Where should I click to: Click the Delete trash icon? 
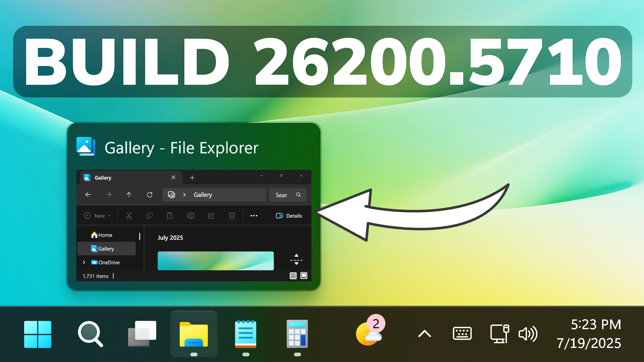[232, 216]
